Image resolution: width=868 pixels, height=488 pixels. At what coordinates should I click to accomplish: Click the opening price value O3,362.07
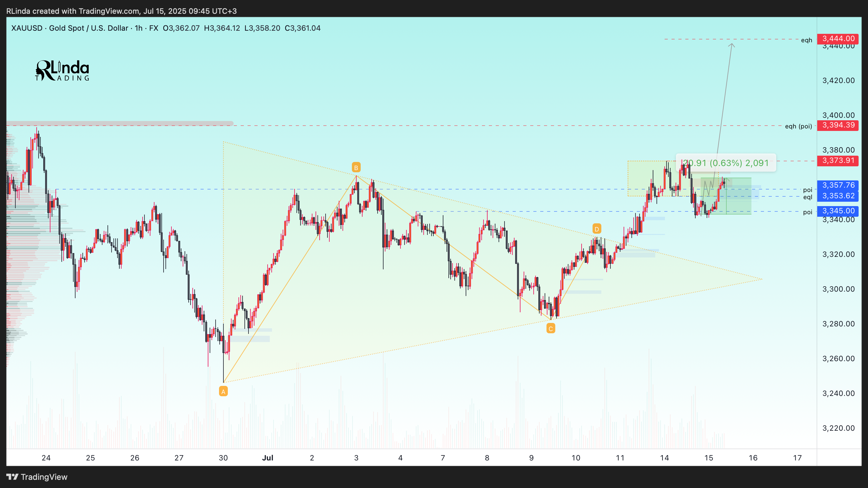(x=181, y=28)
